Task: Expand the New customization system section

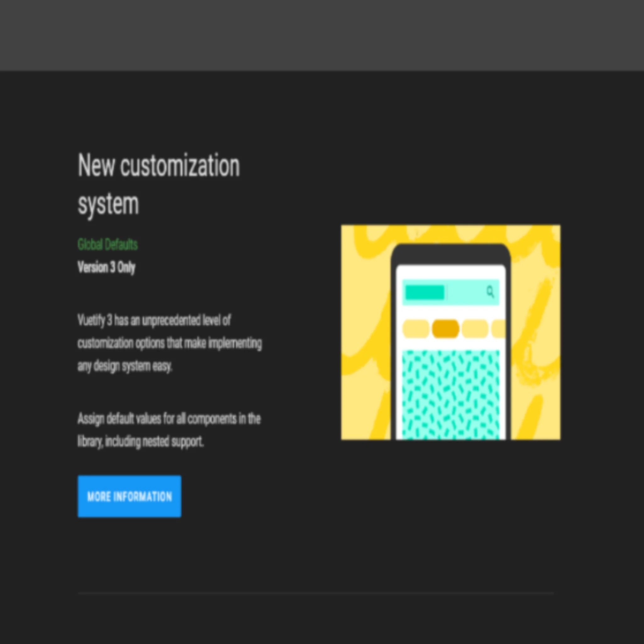Action: click(159, 183)
